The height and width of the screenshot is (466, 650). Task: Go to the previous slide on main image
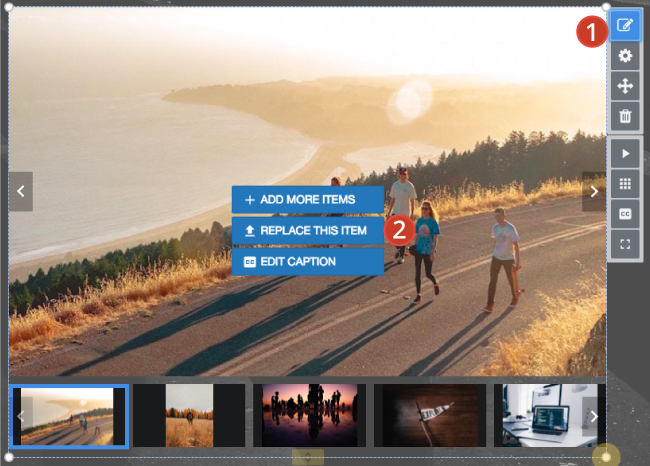(21, 191)
